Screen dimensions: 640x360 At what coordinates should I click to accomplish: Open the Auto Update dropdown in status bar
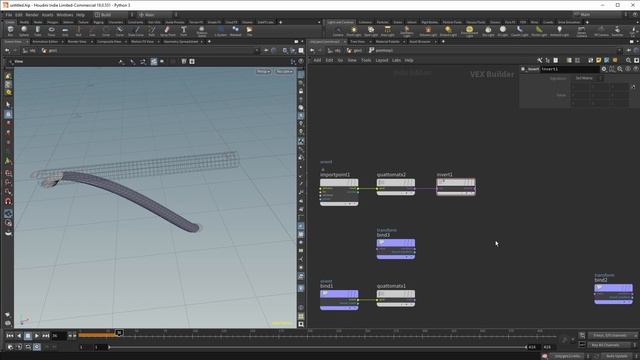pos(619,356)
